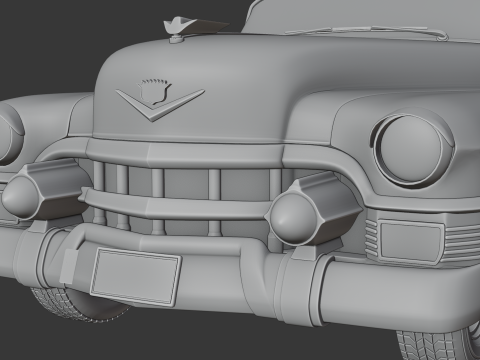The height and width of the screenshot is (360, 480).
Task: Select the front license plate
Action: 136,276
